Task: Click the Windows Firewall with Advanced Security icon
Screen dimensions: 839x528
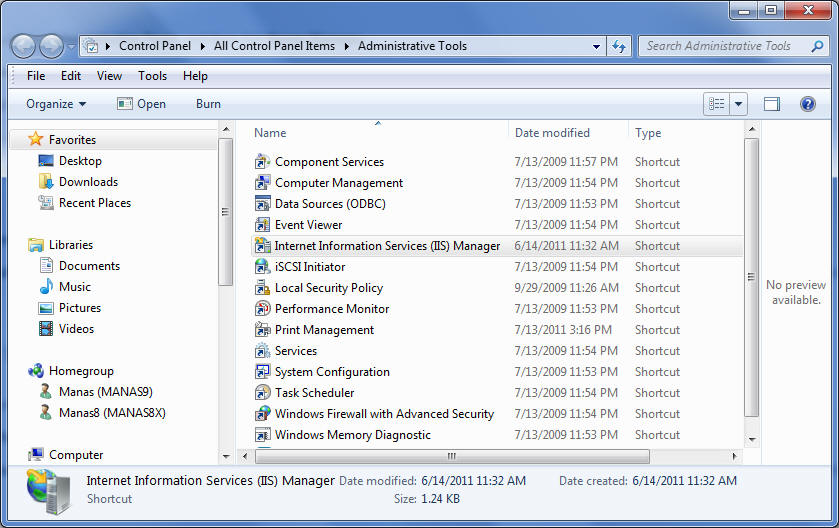Action: [x=262, y=414]
